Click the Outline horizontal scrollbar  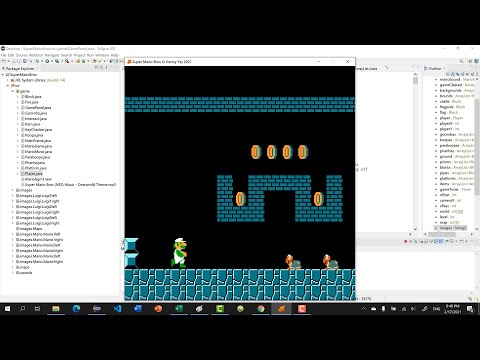coord(449,235)
